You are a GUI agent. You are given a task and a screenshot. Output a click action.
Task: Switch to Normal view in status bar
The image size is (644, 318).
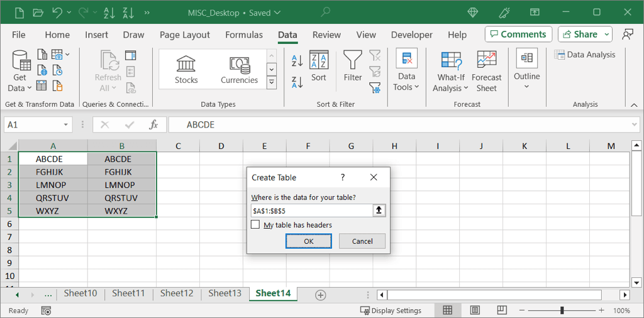click(448, 310)
